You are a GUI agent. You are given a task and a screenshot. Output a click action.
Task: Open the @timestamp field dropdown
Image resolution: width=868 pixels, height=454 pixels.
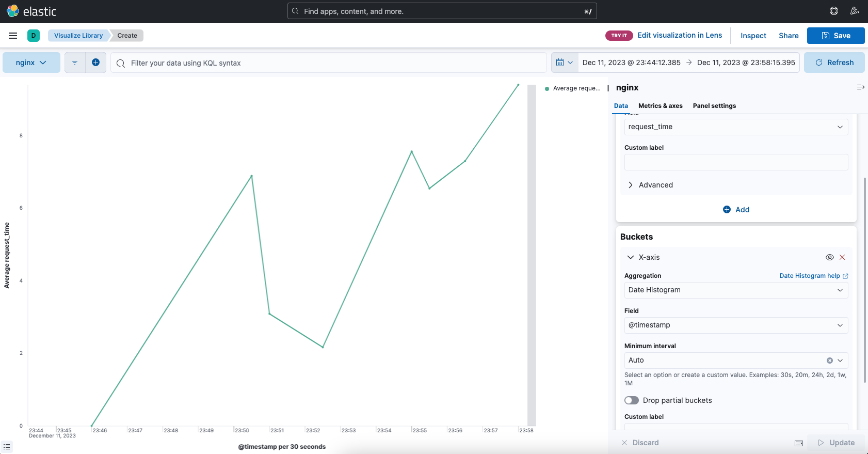coord(736,325)
